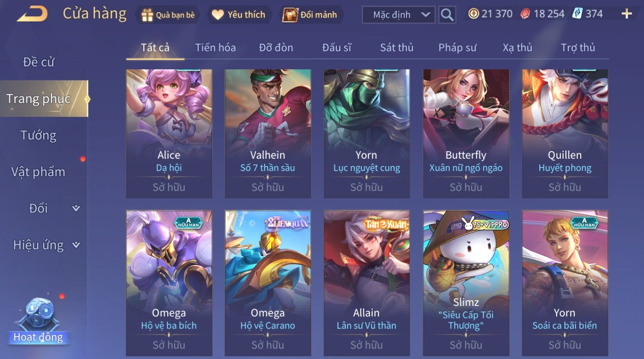
Task: Switch to the Sát thủ tab
Action: [396, 47]
